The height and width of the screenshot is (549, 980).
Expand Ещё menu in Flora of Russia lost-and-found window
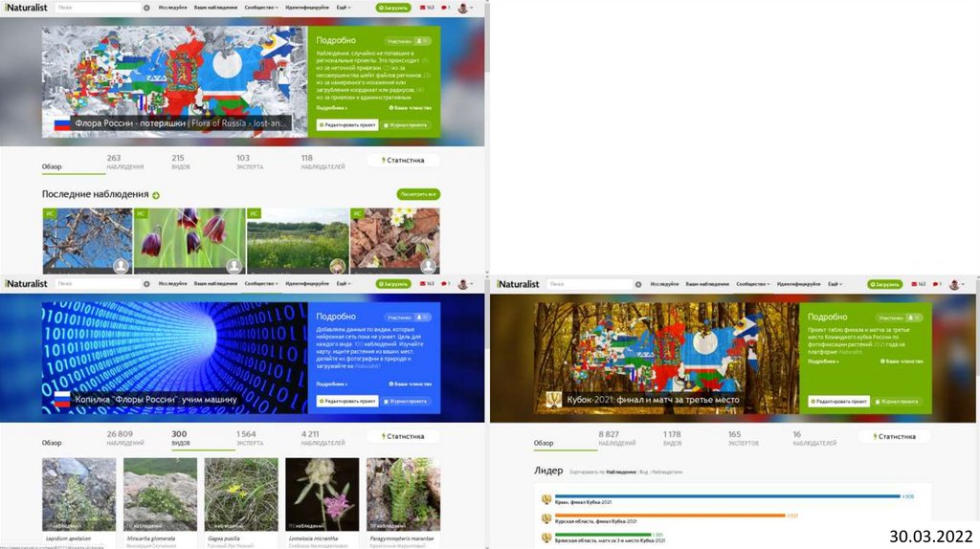click(x=344, y=8)
